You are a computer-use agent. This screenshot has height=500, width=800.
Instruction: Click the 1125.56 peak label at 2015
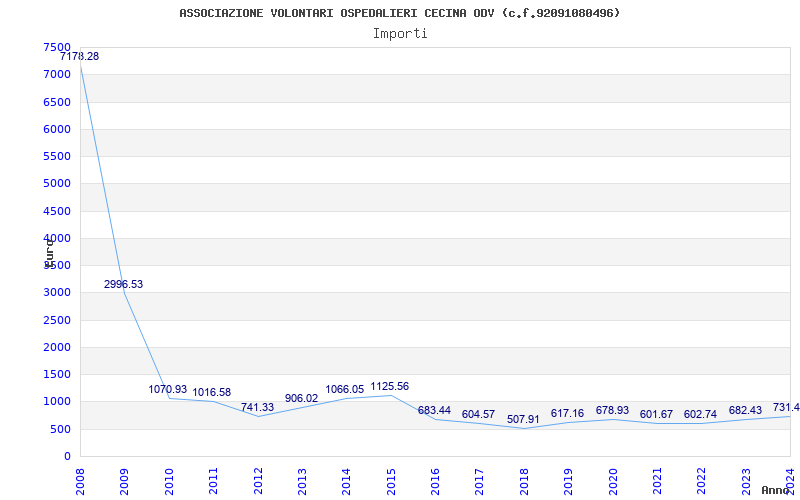[389, 387]
